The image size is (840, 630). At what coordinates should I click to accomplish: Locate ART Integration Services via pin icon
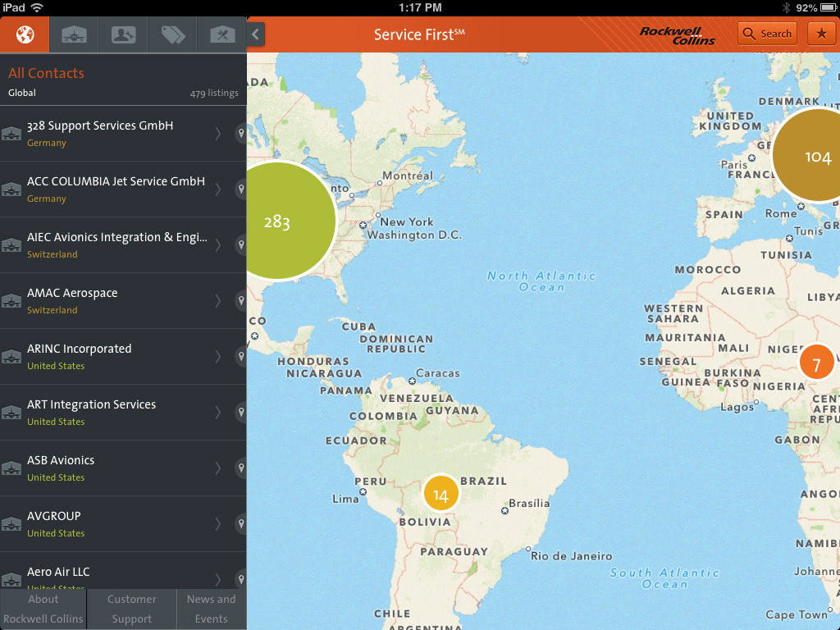(241, 412)
